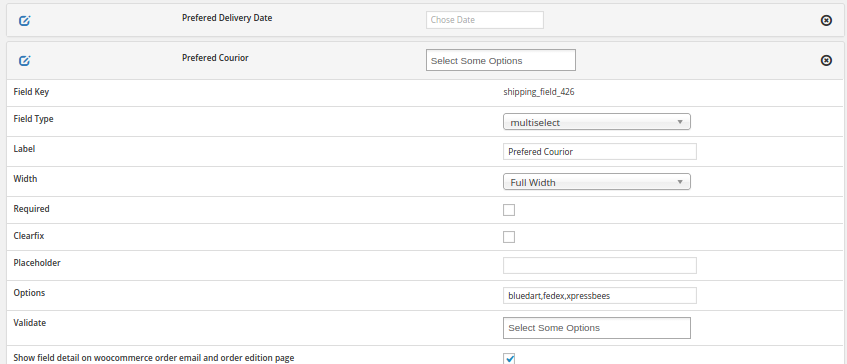Remove the Prefered Delivery Date field
Screen dimensions: 847x364
tap(826, 21)
